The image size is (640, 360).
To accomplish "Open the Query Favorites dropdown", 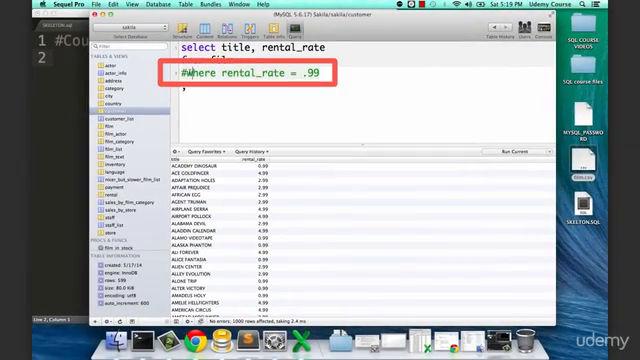I will click(x=206, y=151).
